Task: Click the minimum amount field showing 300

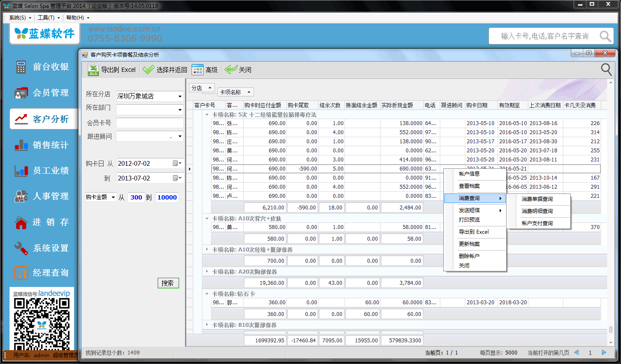Action: 136,197
